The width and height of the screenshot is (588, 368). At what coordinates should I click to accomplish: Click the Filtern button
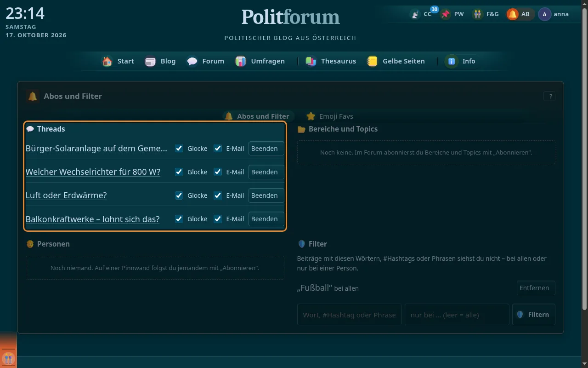point(534,315)
